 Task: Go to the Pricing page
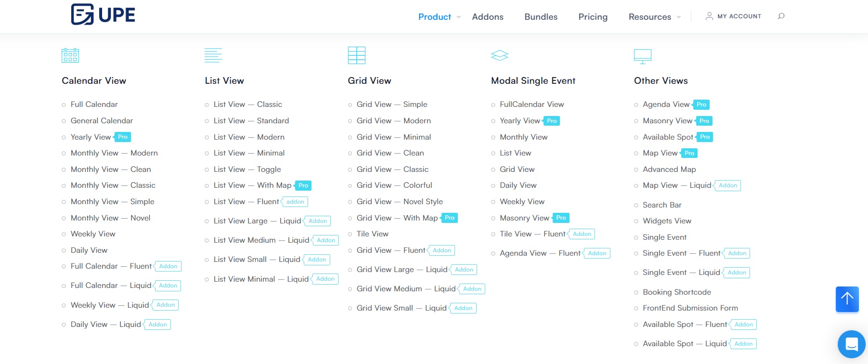coord(593,17)
